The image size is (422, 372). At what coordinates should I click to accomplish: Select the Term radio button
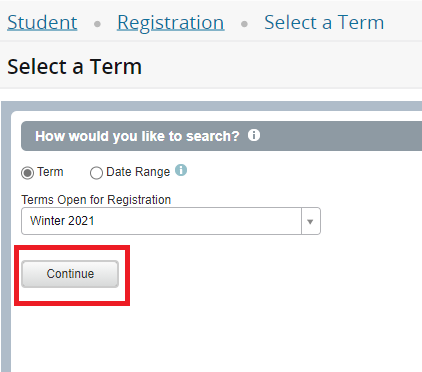pos(27,173)
